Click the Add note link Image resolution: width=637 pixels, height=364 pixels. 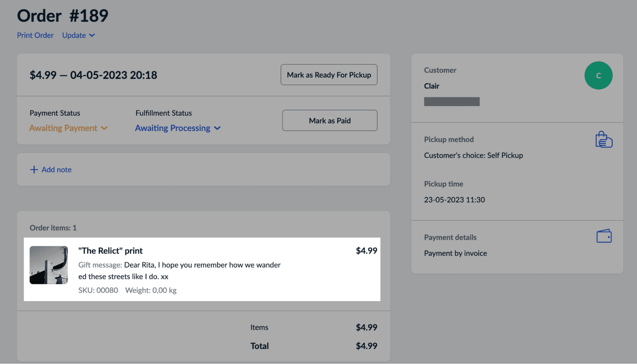coord(56,170)
